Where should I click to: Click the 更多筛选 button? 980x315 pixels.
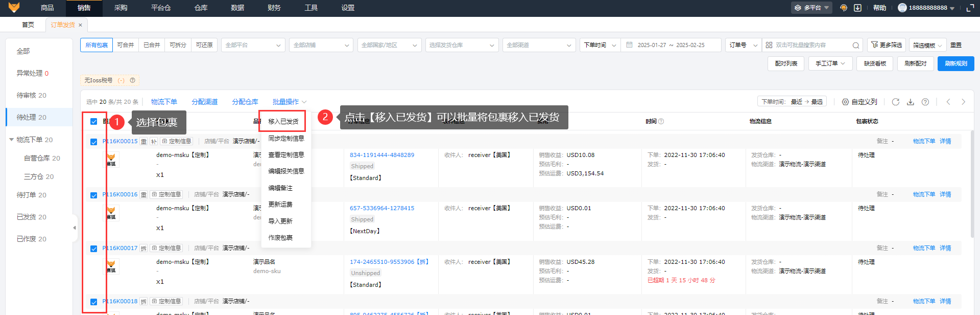pos(887,45)
